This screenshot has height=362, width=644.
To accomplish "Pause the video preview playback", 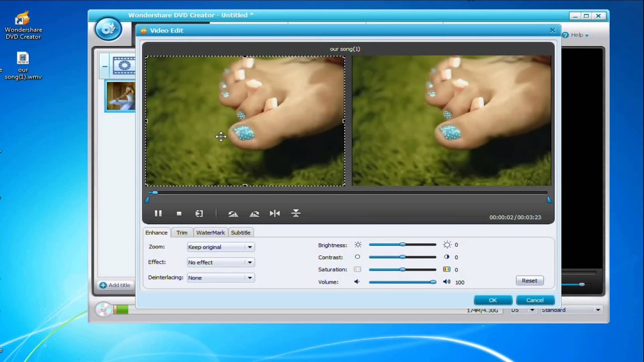I will 158,214.
